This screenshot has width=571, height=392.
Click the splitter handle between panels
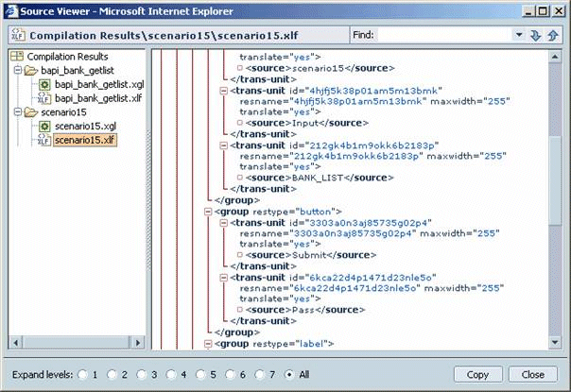(x=148, y=200)
